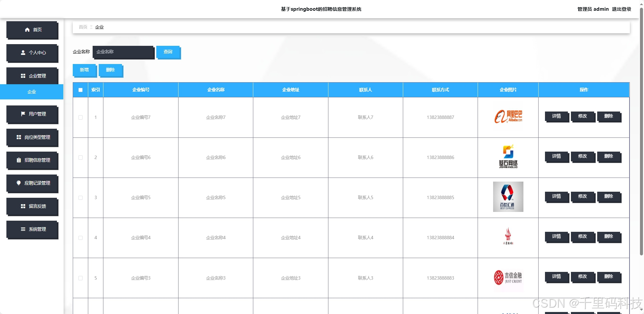This screenshot has height=314, width=644.
Task: Open the 百世汇通 logo image in row 3
Action: click(508, 197)
